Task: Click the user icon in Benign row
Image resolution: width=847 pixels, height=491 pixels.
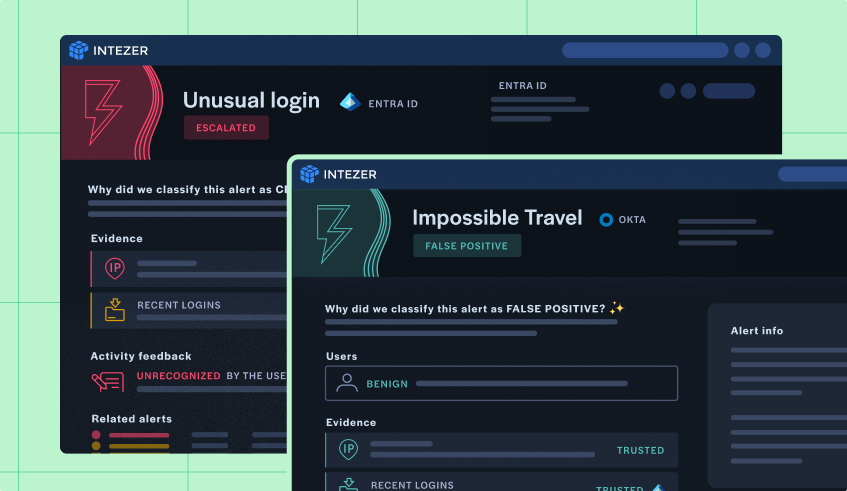Action: point(346,383)
